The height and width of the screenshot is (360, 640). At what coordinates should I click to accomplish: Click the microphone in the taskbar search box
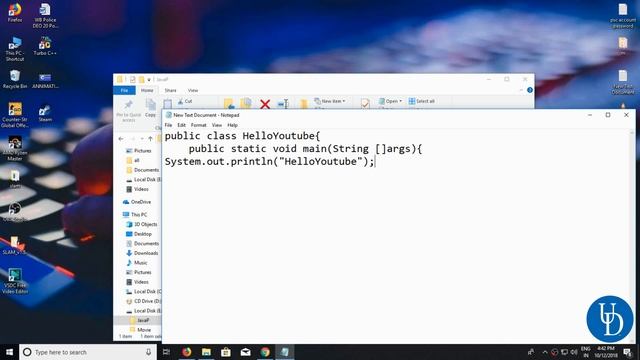click(x=148, y=352)
